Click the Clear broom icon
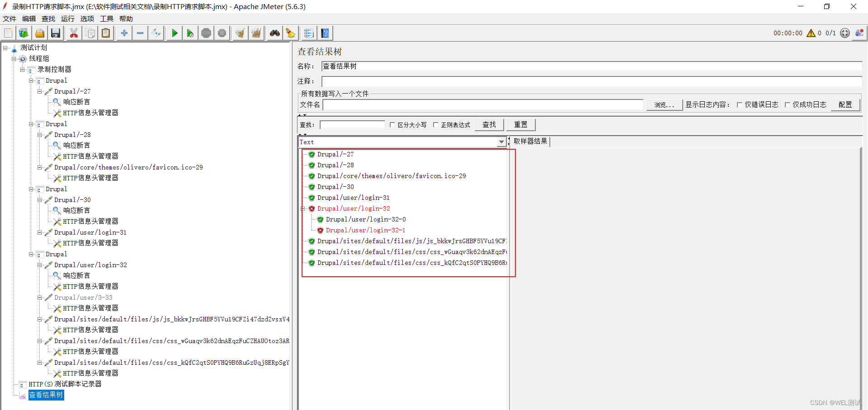Screen dimensions: 868x410 click(240, 33)
